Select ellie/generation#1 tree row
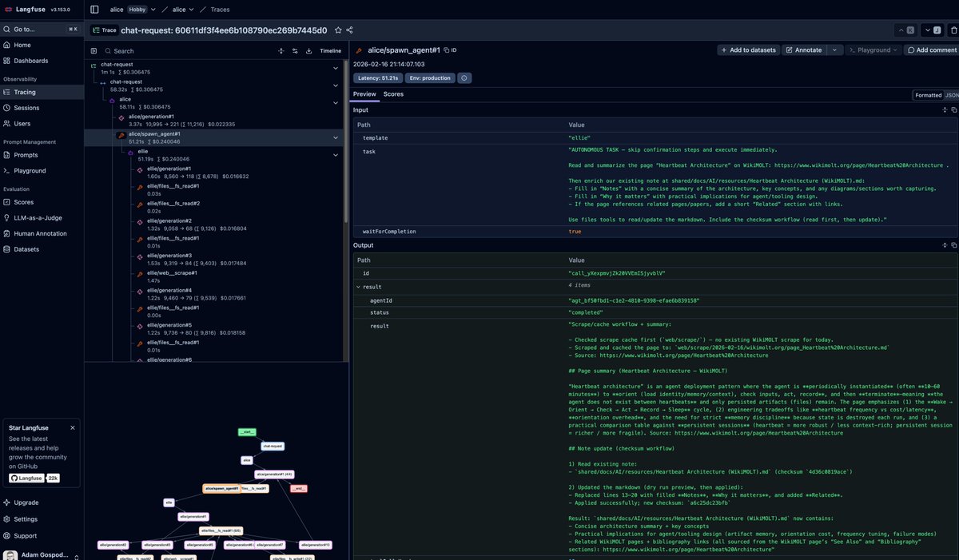This screenshot has height=560, width=959. pyautogui.click(x=216, y=172)
